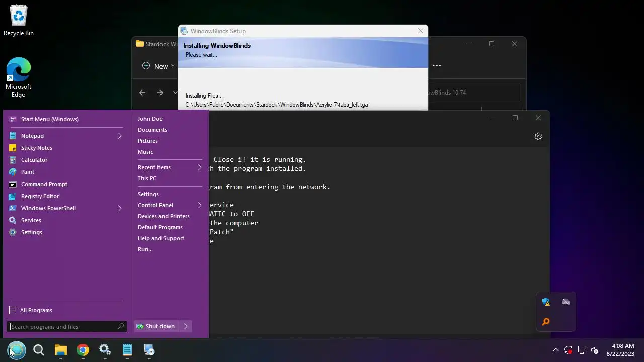Click the WindowBlinds Setup title bar text
The width and height of the screenshot is (644, 362).
(x=218, y=31)
